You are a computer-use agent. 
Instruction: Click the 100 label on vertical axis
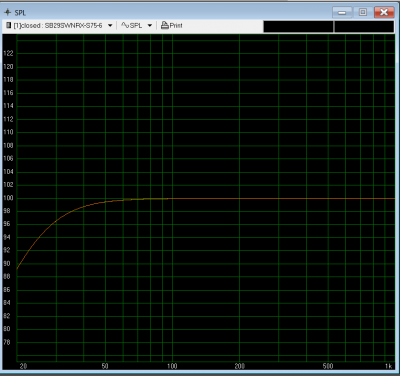8,198
